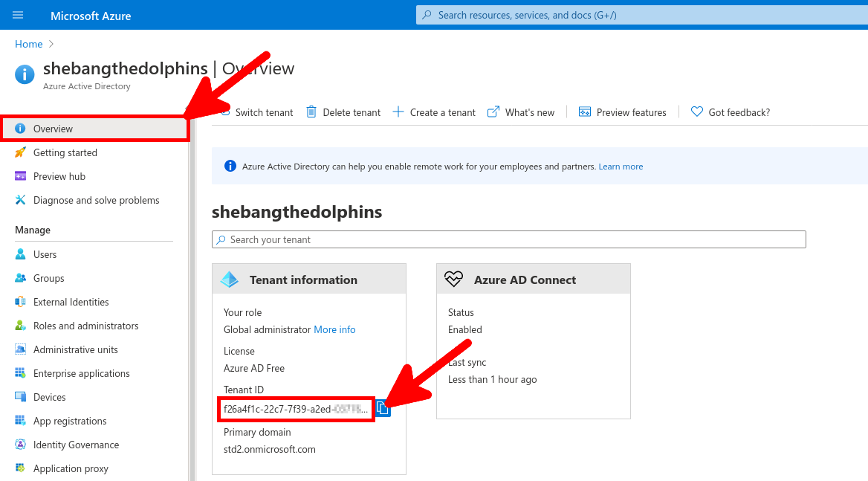Open Roles and administrators
This screenshot has width=868, height=481.
(85, 325)
